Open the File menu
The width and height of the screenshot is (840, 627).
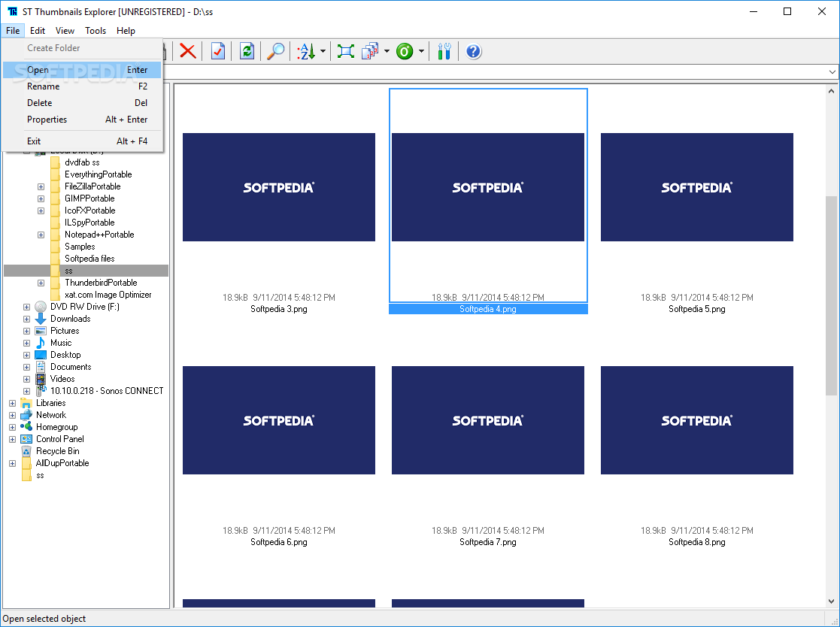click(13, 31)
